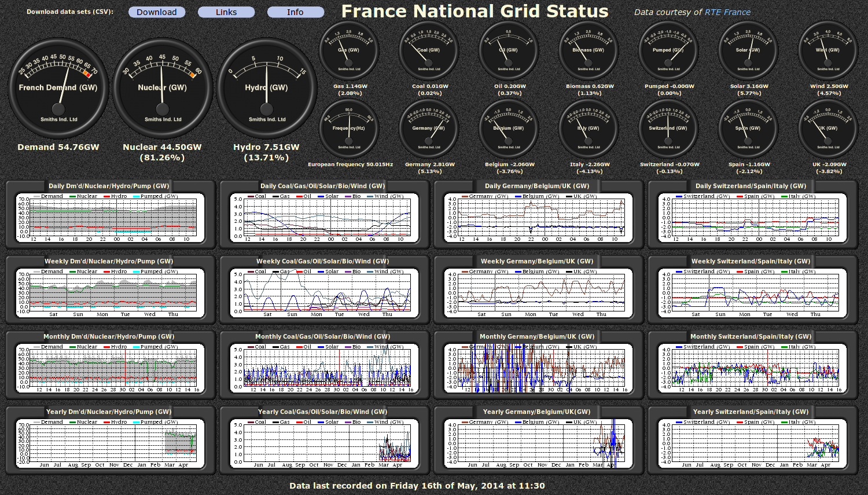This screenshot has height=495, width=868.
Task: Click the 'Germany 2.81GW' value
Action: pos(430,164)
